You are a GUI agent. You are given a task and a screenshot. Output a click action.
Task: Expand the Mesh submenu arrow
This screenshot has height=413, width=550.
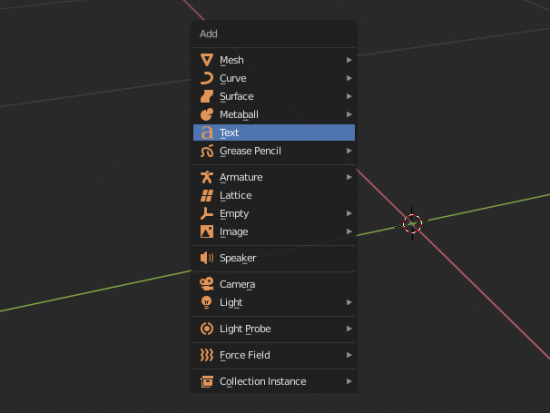pyautogui.click(x=349, y=60)
